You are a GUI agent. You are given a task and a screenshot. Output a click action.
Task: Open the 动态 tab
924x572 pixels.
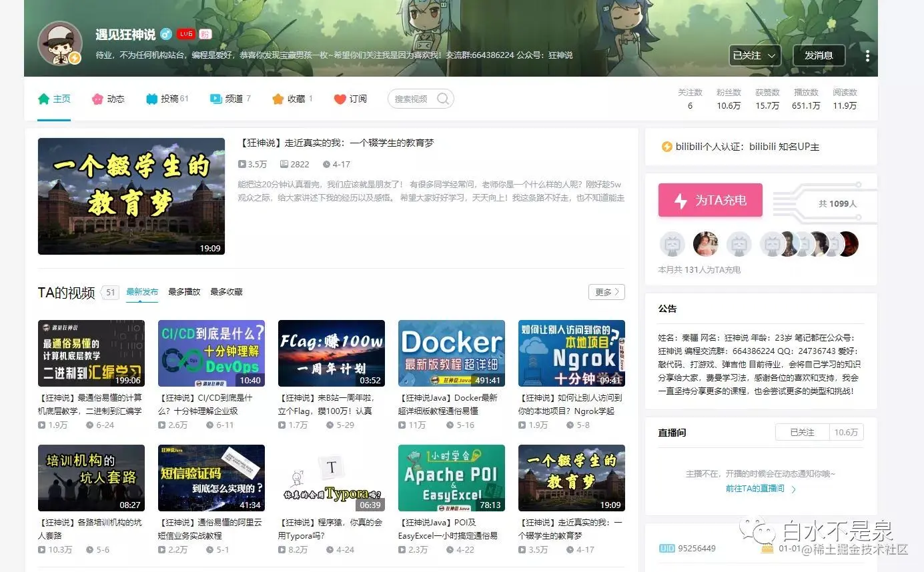pos(108,99)
